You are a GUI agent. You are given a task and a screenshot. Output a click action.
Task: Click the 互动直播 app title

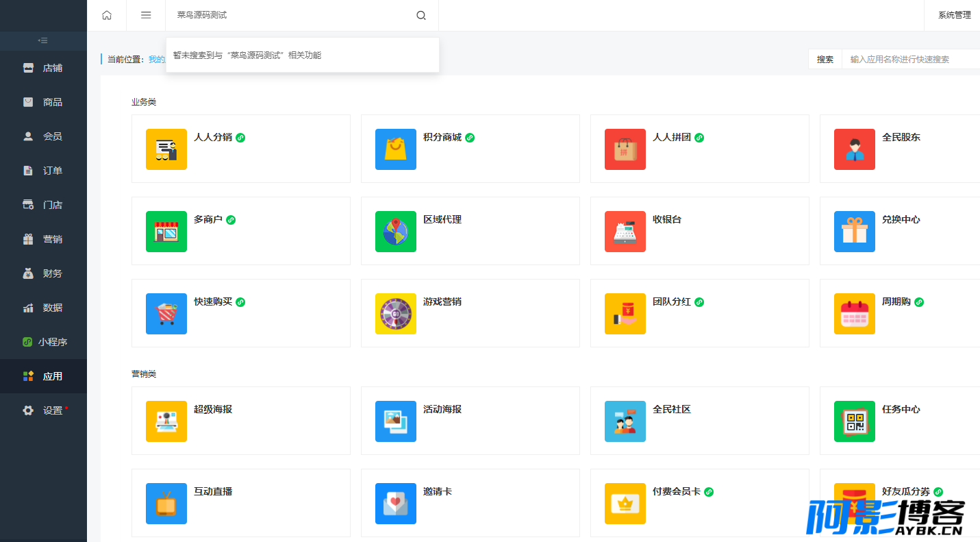[213, 491]
